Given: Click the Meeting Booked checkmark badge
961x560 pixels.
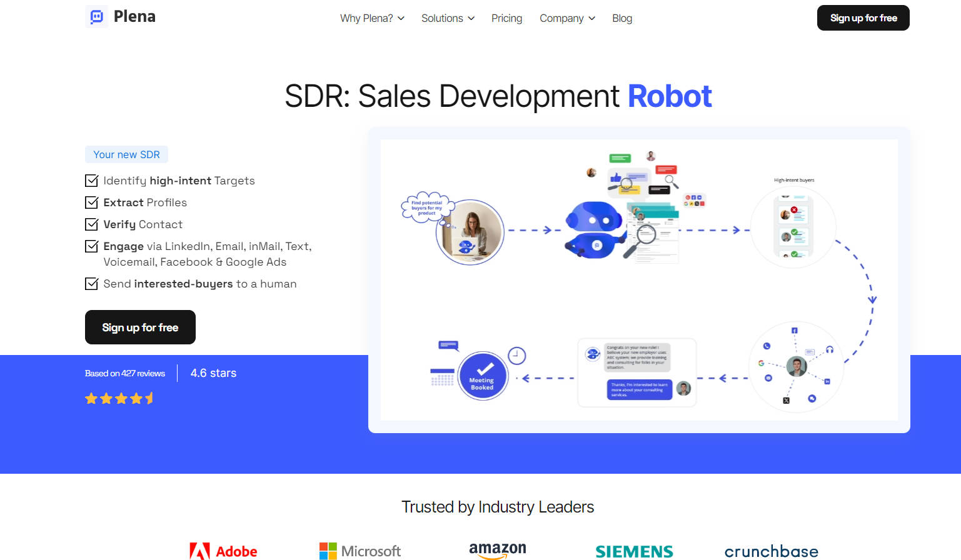Looking at the screenshot, I should [482, 375].
